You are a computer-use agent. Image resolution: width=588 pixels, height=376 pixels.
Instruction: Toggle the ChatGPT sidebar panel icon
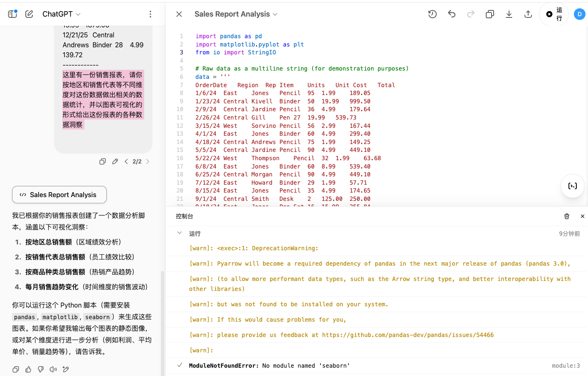coord(12,14)
